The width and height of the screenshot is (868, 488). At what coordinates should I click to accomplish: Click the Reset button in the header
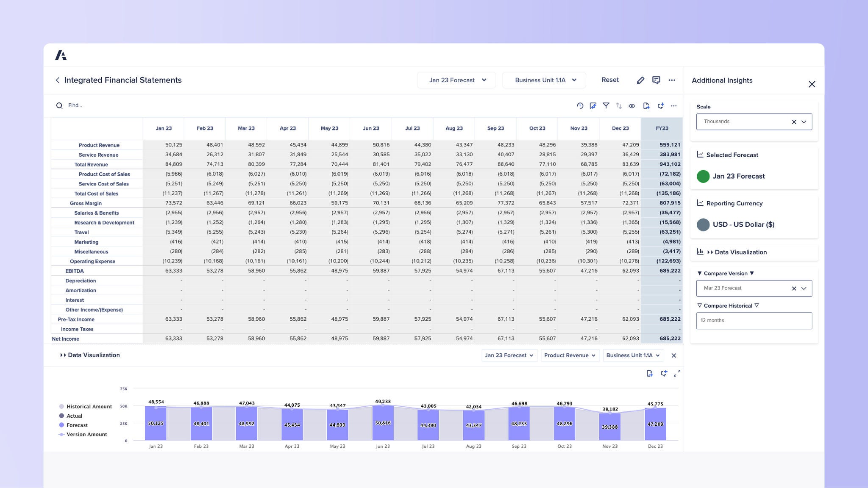(x=609, y=80)
